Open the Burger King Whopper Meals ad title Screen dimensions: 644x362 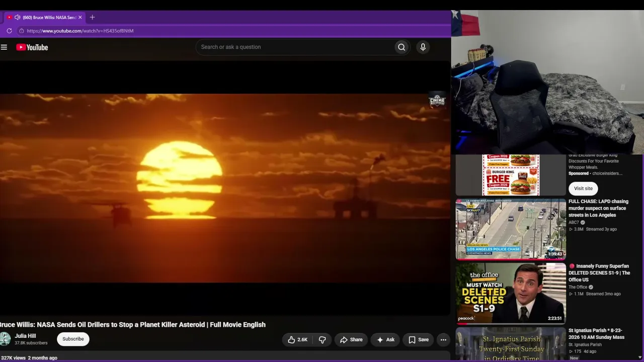pos(593,161)
